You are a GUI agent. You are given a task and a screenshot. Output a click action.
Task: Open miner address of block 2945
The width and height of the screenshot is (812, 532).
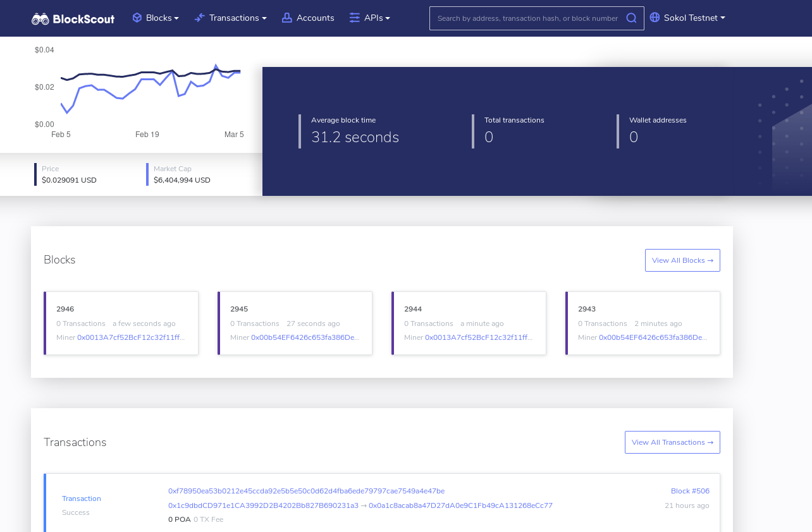point(305,337)
